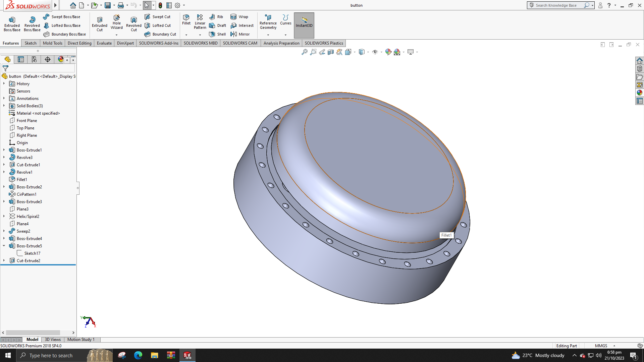Open the SOLIDWORKS CAM tab
644x362 pixels.
tap(240, 43)
